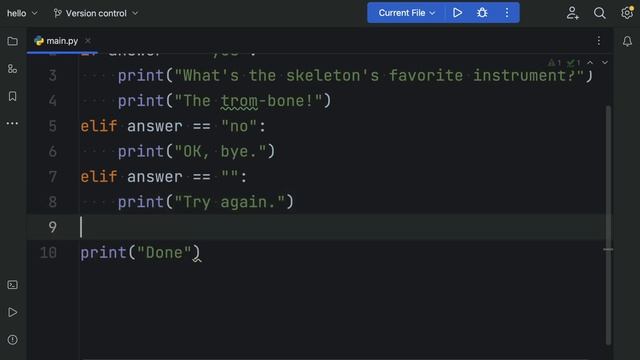Open IDE settings gear

627,13
